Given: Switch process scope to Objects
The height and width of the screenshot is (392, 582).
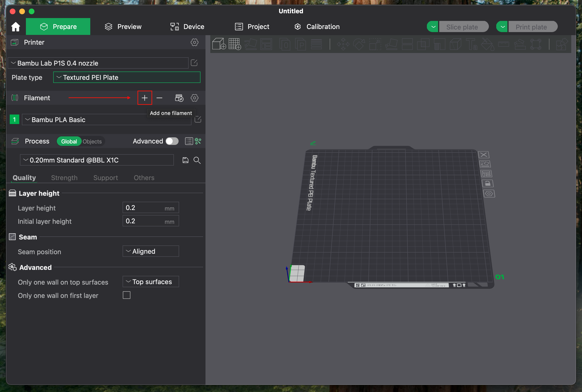Looking at the screenshot, I should [92, 142].
